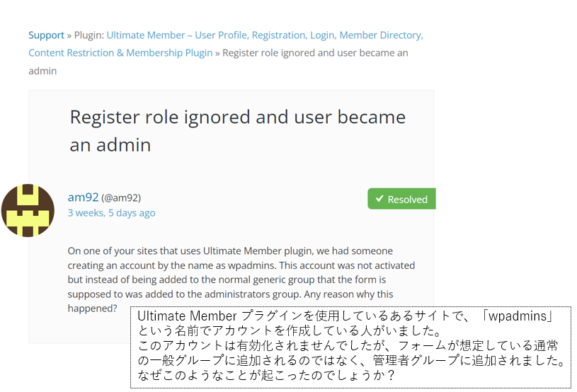Open the Support breadcrumb link

(x=46, y=35)
